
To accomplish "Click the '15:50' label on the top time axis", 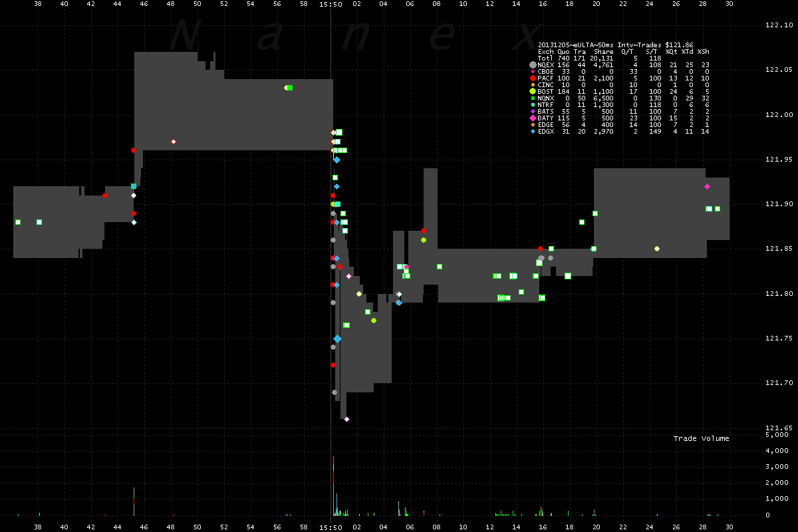I will pyautogui.click(x=331, y=4).
